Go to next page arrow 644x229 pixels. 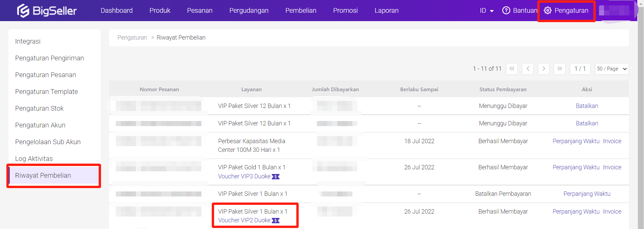coord(544,69)
